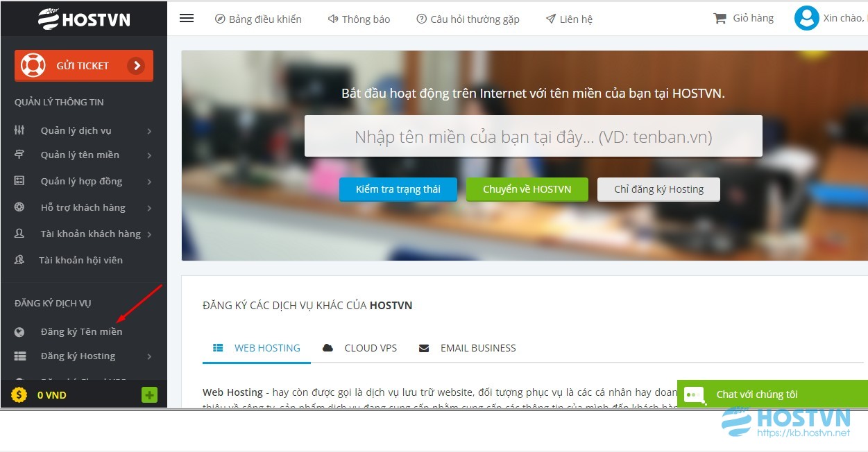The image size is (868, 452).
Task: Click the envelope icon on Email Business tab
Action: (x=424, y=348)
